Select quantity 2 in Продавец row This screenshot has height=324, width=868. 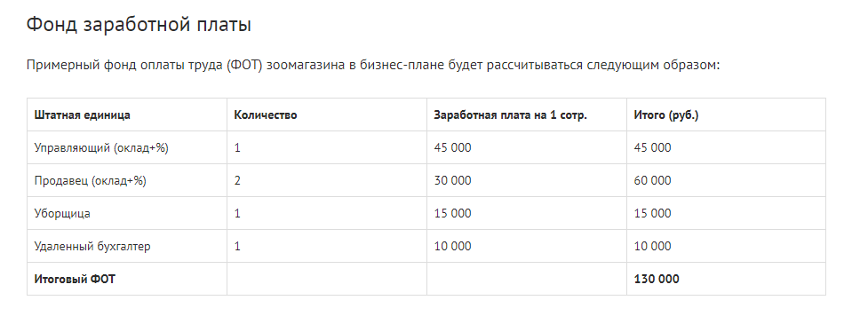[237, 181]
